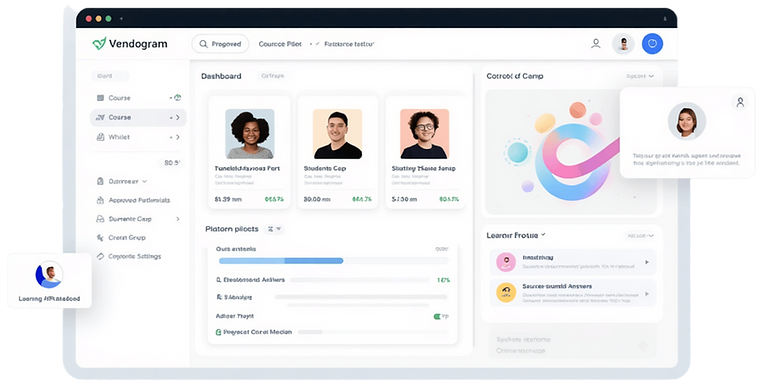Click the search icon beside Ebestomand Anllers
761x388 pixels.
pos(218,280)
